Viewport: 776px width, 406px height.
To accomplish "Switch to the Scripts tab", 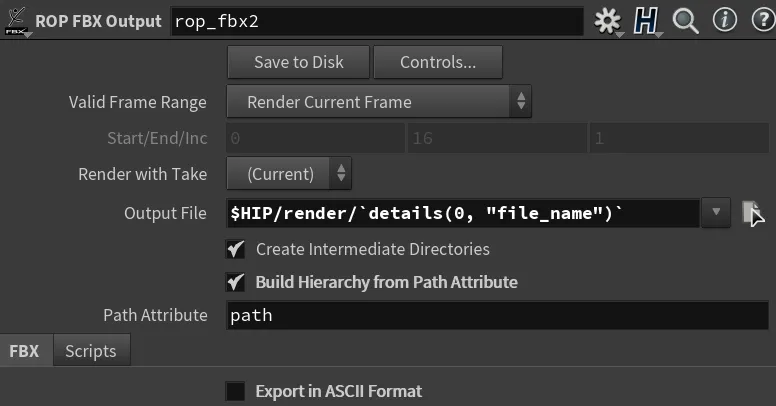I will coord(91,351).
